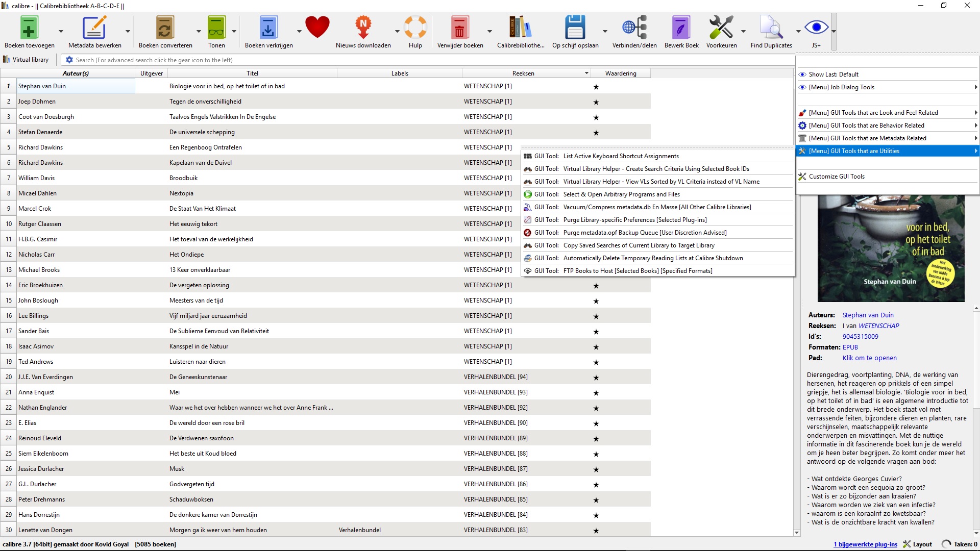Select Show Last: Default entry
980x551 pixels.
[x=834, y=74]
